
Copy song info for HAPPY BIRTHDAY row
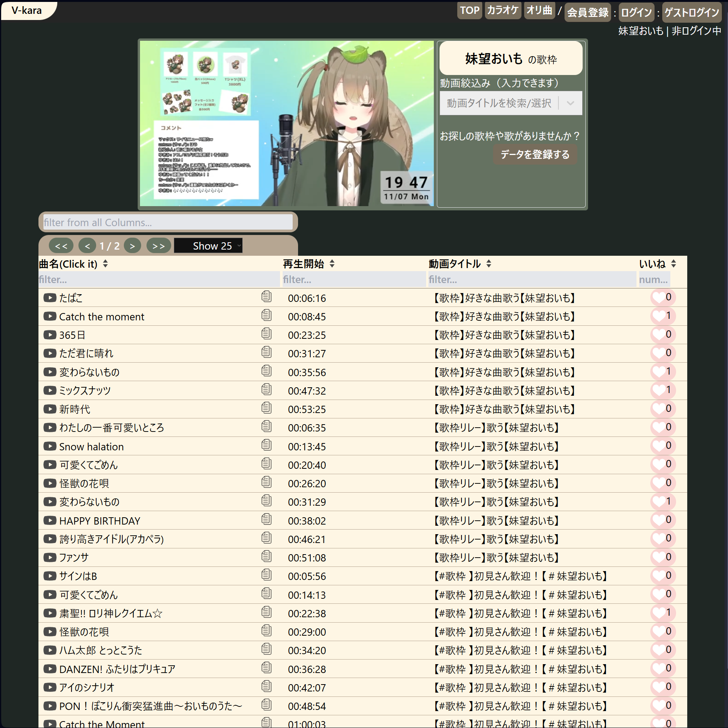coord(267,519)
